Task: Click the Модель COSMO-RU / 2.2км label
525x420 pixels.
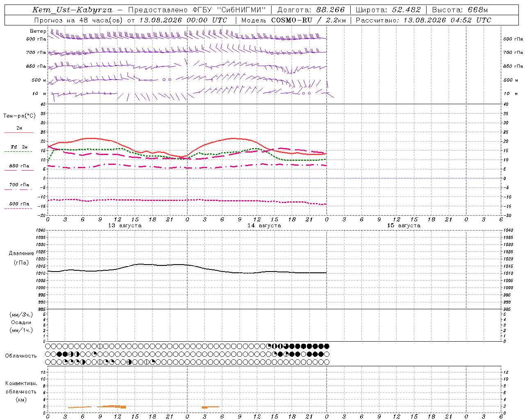Action: click(293, 20)
